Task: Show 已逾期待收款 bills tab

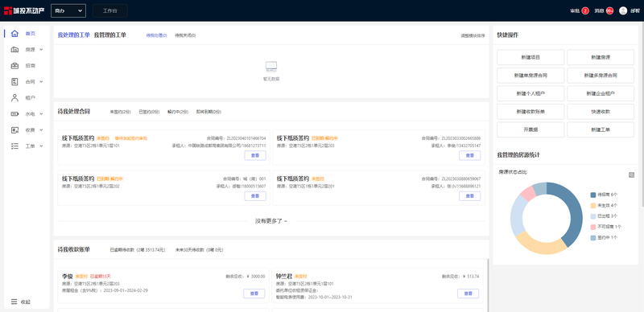Action: pos(138,250)
